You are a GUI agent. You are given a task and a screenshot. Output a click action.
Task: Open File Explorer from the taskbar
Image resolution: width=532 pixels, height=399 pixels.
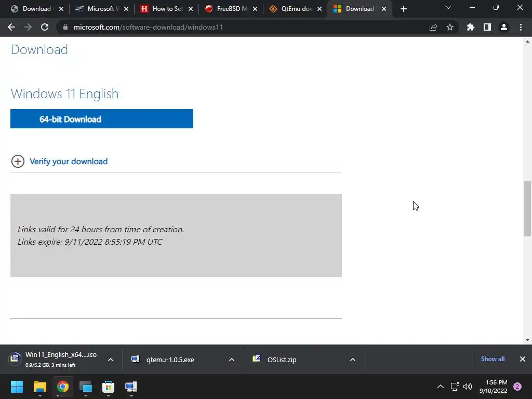click(39, 387)
